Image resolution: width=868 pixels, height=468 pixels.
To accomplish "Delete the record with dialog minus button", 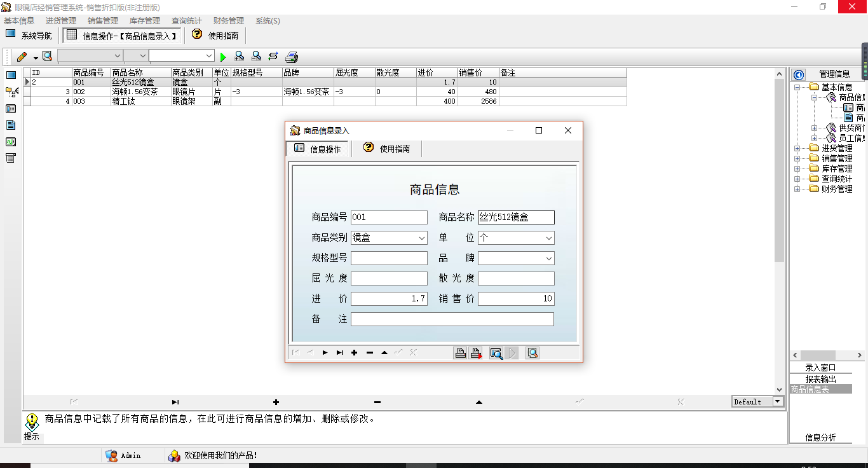I will coord(370,353).
